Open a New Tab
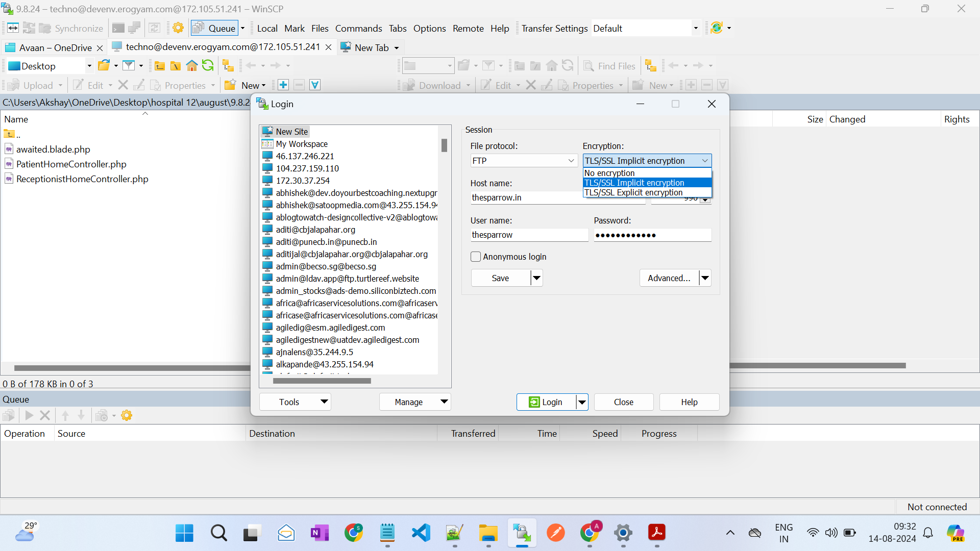This screenshot has height=551, width=980. tap(370, 47)
